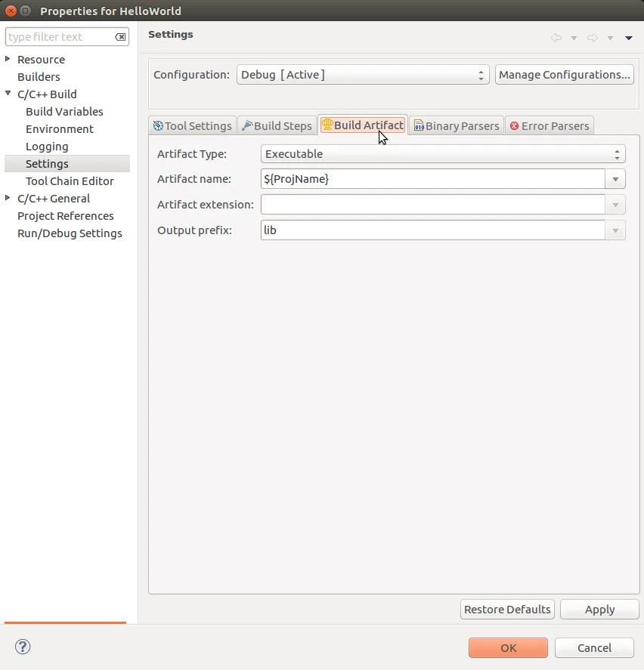Select Tool Chain Editor in the tree
644x670 pixels.
pos(70,181)
